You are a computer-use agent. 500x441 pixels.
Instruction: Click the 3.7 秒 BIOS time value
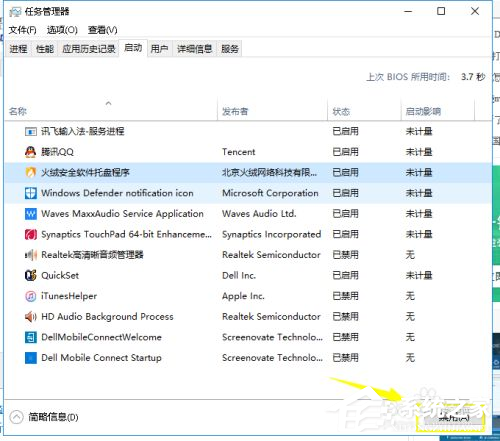473,77
